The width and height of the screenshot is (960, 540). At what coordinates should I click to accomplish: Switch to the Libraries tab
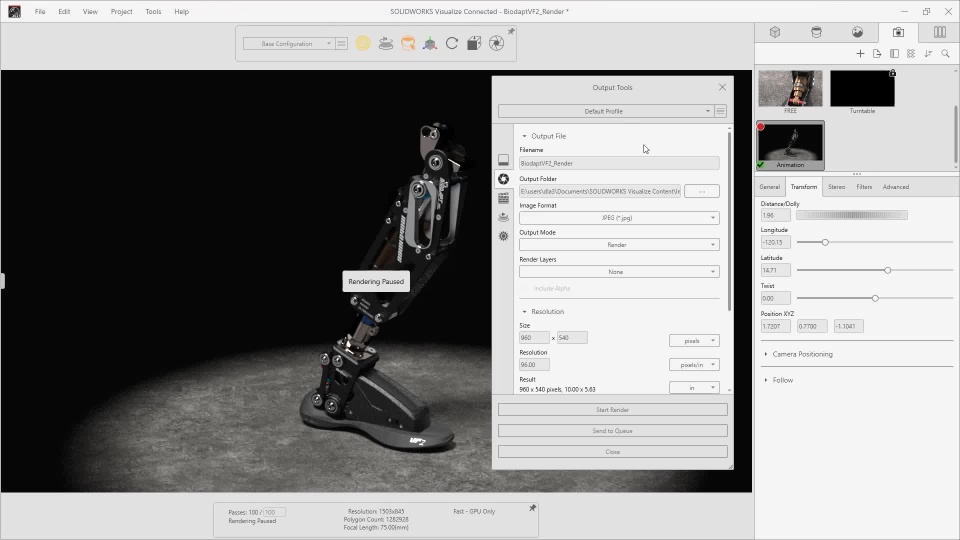939,32
